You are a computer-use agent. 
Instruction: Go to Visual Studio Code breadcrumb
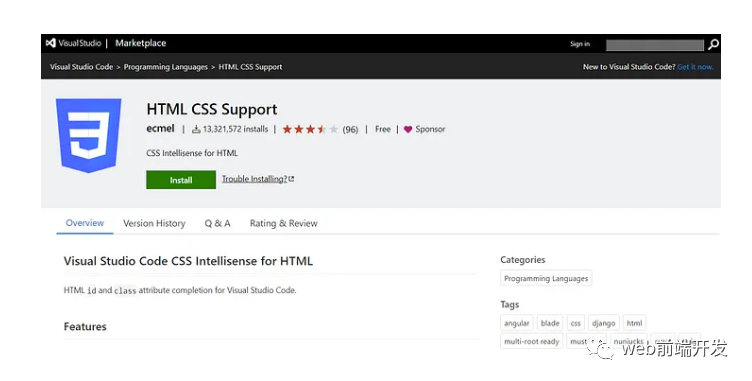(x=82, y=67)
